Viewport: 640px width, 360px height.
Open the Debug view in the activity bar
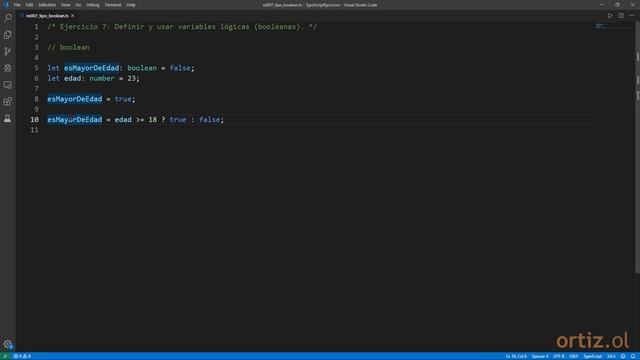8,68
